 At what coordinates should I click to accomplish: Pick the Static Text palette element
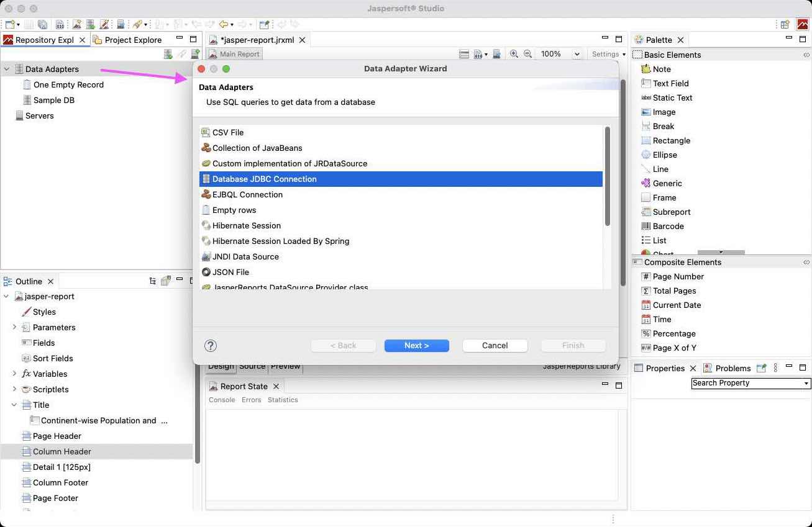click(666, 97)
